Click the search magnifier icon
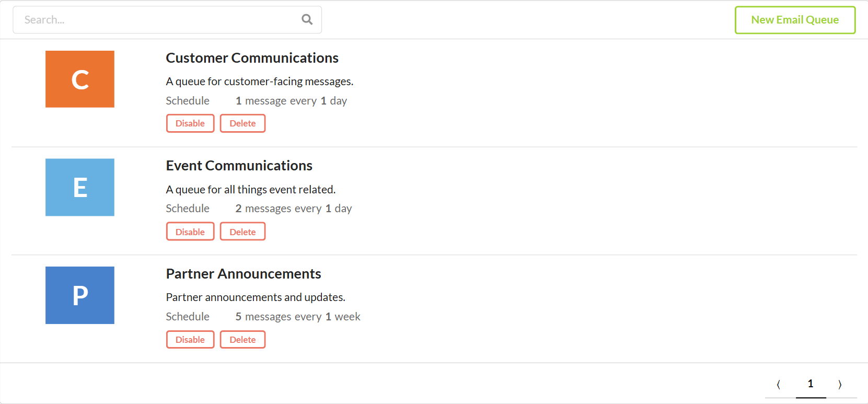The image size is (868, 404). click(307, 20)
